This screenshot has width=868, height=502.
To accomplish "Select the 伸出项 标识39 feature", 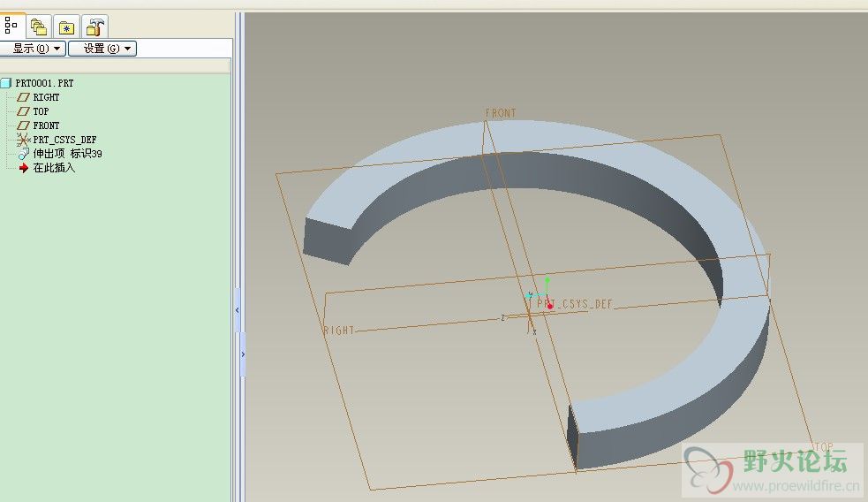I will pos(67,154).
